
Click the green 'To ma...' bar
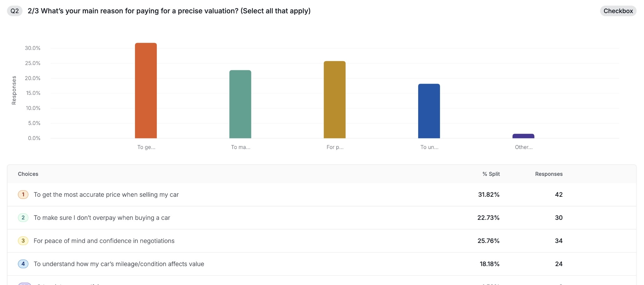tap(240, 104)
